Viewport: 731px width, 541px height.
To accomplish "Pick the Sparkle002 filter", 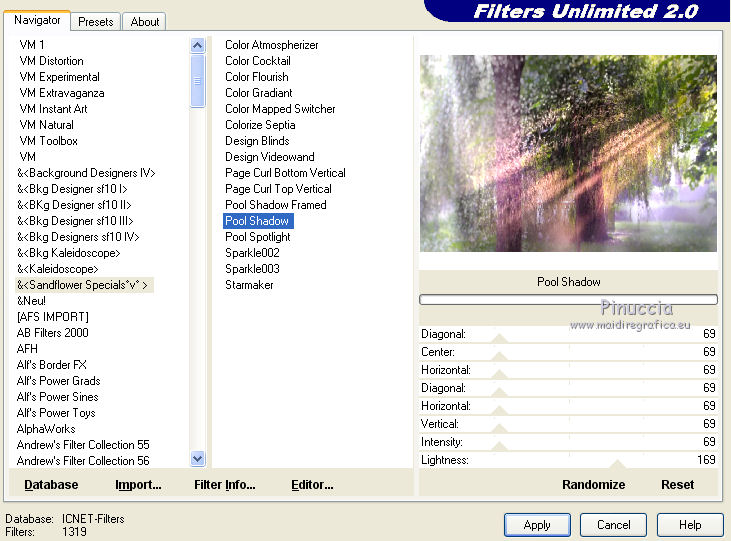I will [x=252, y=253].
